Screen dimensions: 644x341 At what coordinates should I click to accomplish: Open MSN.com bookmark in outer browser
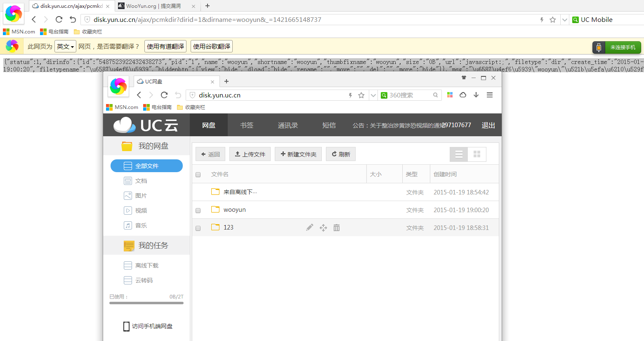[19, 32]
